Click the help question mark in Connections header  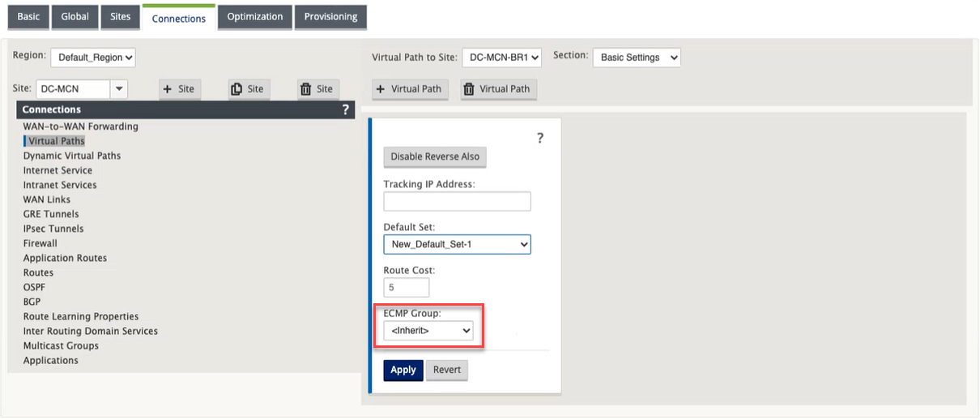[345, 109]
